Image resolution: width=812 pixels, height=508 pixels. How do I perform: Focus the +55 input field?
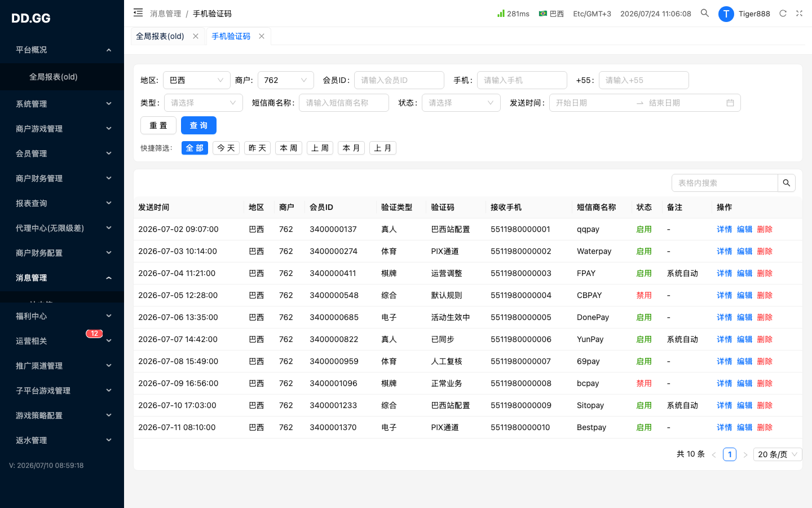(644, 80)
